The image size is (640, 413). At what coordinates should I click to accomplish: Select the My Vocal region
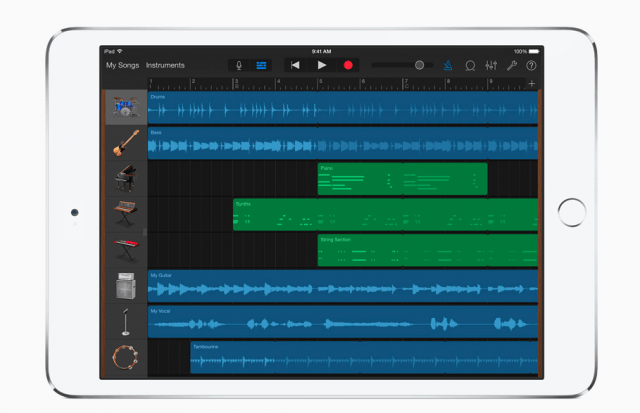coord(343,322)
